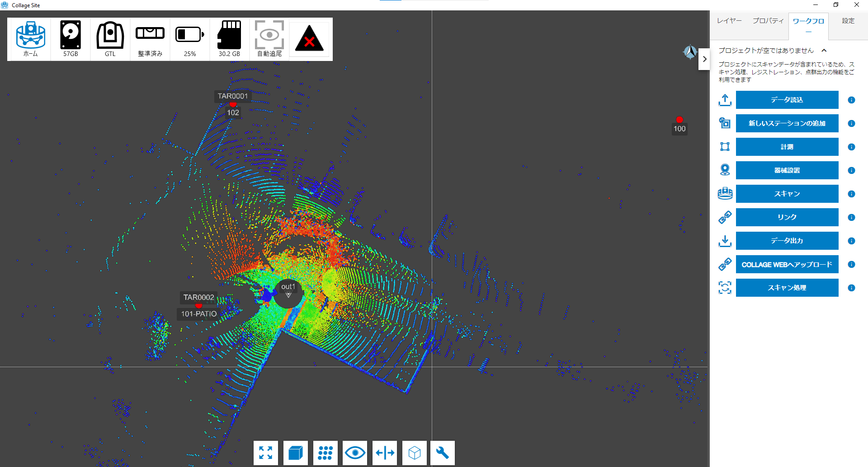This screenshot has width=868, height=467.
Task: Toggle visibility with the eye icon
Action: [355, 453]
